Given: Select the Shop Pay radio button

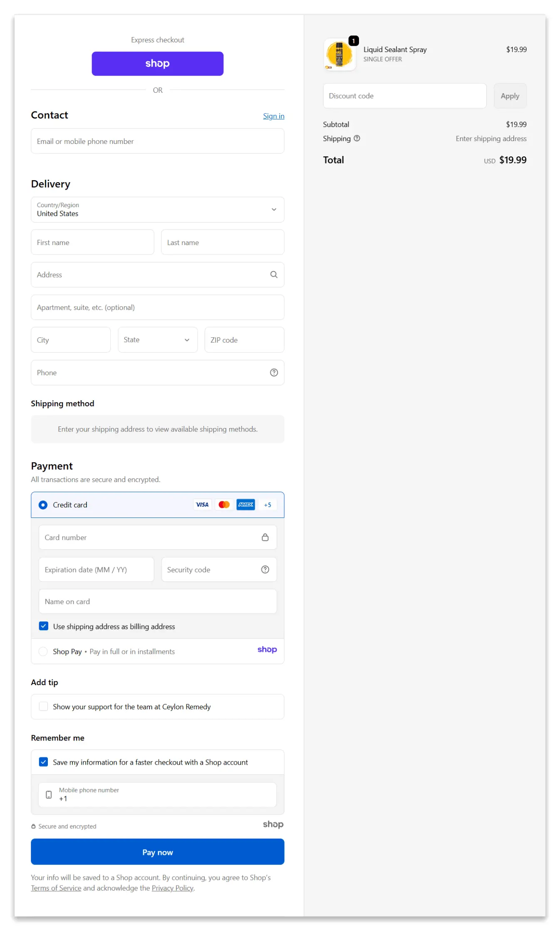Looking at the screenshot, I should click(x=43, y=651).
